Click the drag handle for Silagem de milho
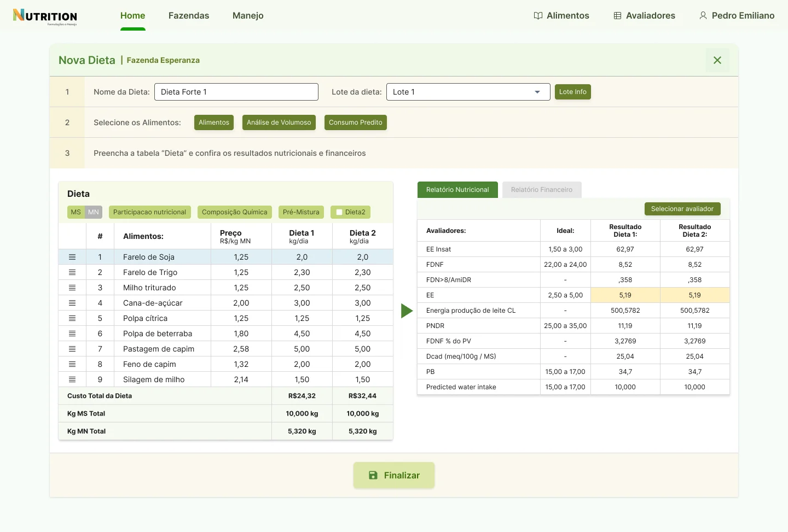Viewport: 788px width, 532px height. point(72,379)
